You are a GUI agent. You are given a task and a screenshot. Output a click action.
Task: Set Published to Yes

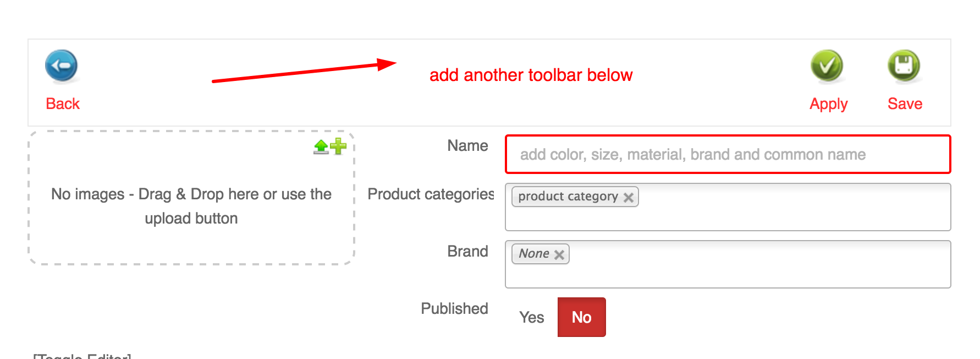point(531,317)
